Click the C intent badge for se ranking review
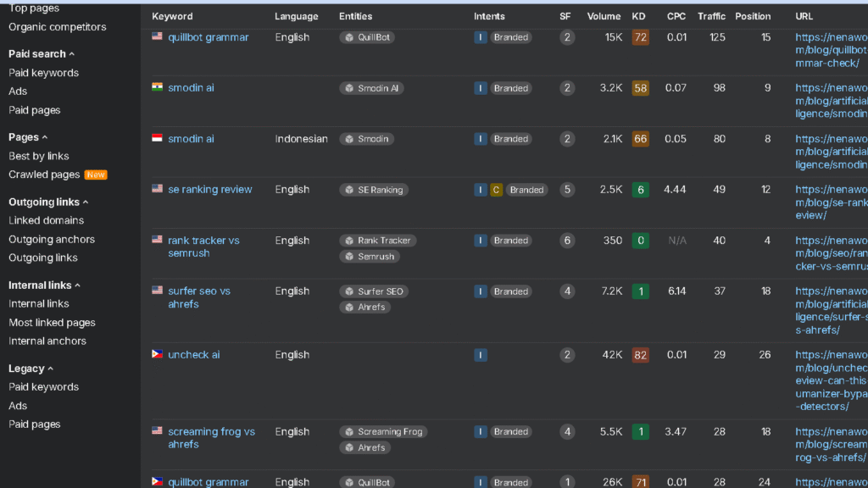This screenshot has width=868, height=488. 496,189
